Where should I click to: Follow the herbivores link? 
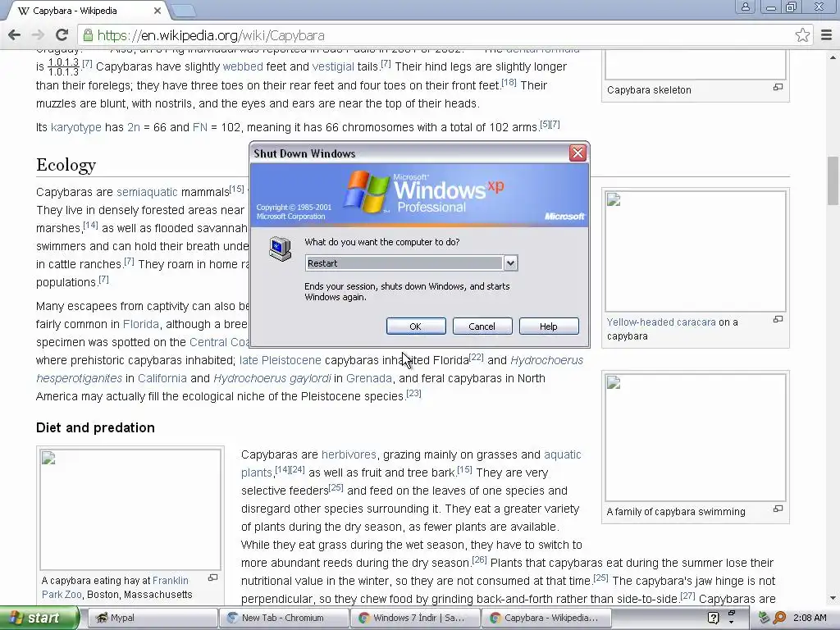(x=349, y=454)
